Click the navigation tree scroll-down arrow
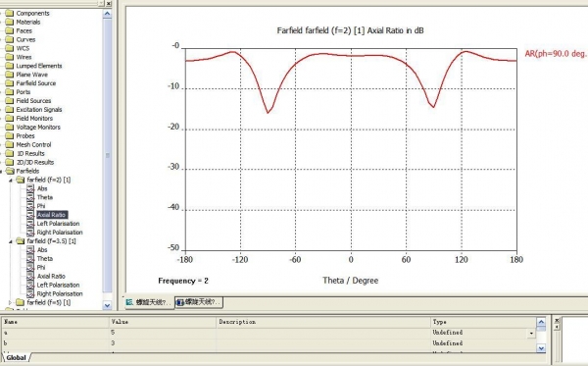 pos(107,305)
